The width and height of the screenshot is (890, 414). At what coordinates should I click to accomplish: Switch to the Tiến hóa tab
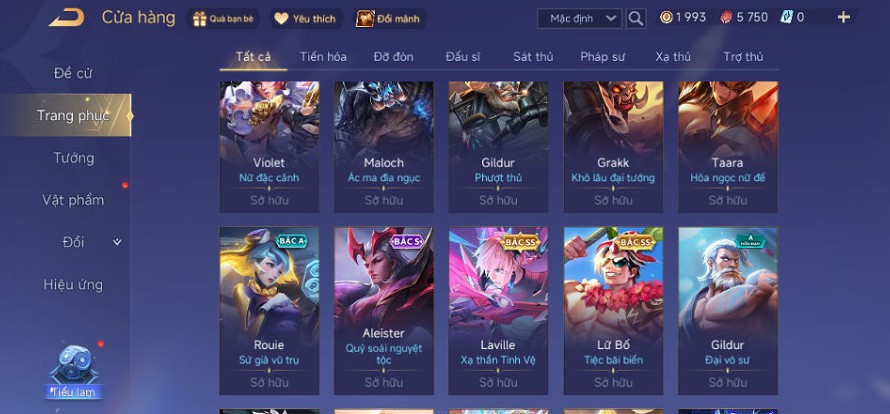[x=323, y=57]
